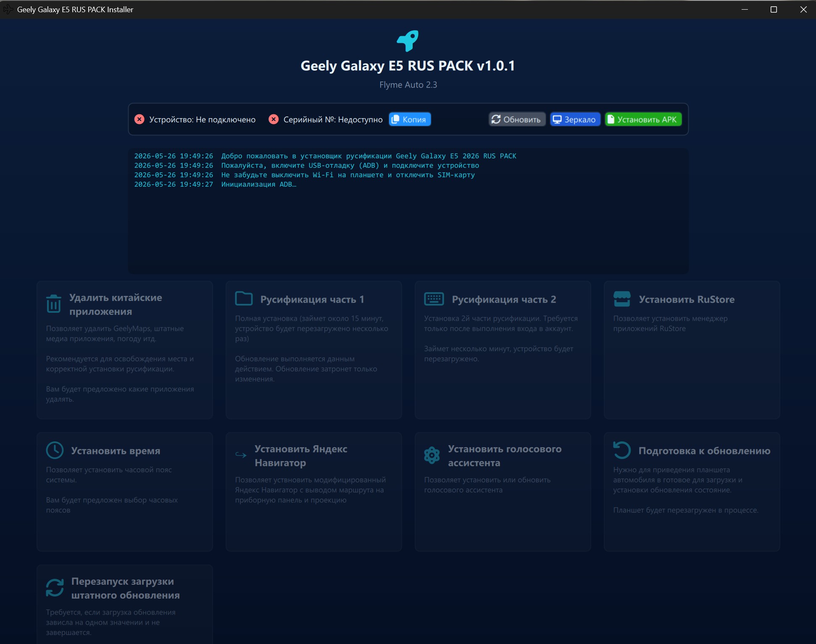The image size is (816, 644).
Task: Click atom icon of голосового ассистента
Action: click(432, 455)
